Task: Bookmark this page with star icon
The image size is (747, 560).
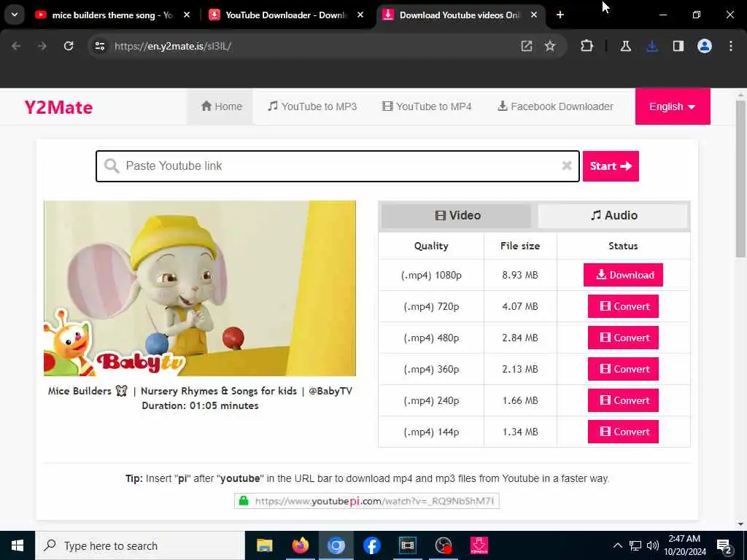Action: click(550, 46)
